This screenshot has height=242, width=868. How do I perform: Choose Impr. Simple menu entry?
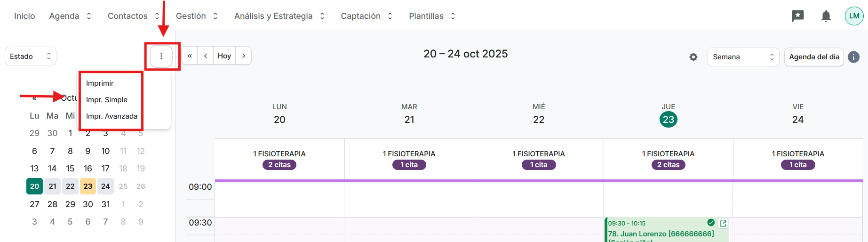click(x=107, y=100)
